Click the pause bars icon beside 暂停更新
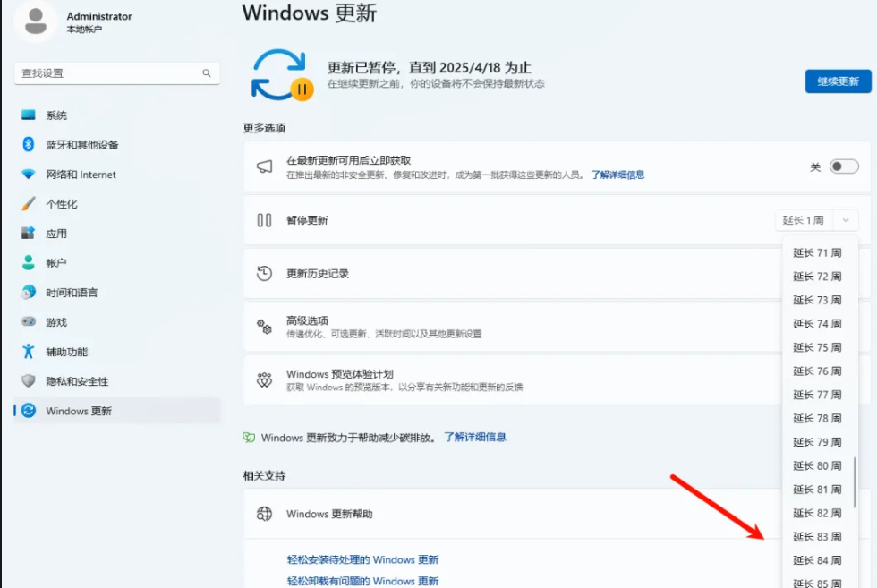This screenshot has height=588, width=877. pos(265,220)
